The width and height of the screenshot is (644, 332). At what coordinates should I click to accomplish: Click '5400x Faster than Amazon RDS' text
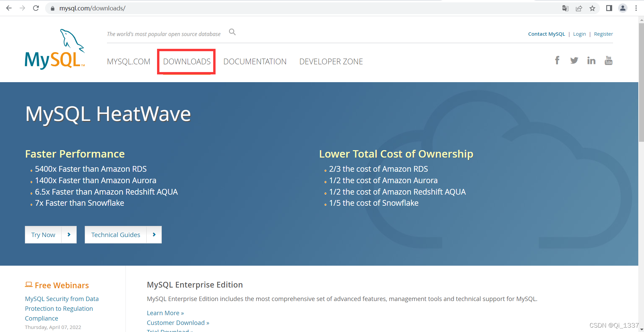[x=91, y=169]
